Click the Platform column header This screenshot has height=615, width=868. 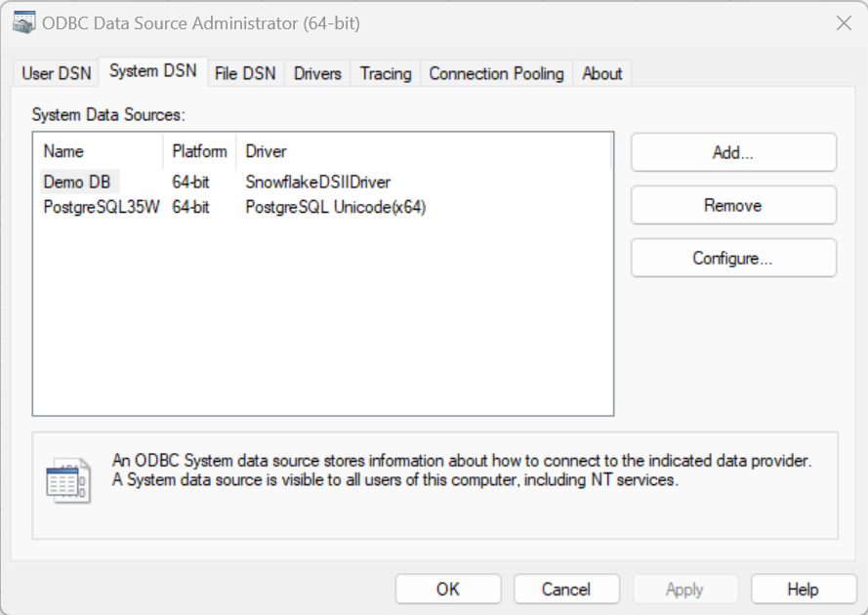point(198,151)
